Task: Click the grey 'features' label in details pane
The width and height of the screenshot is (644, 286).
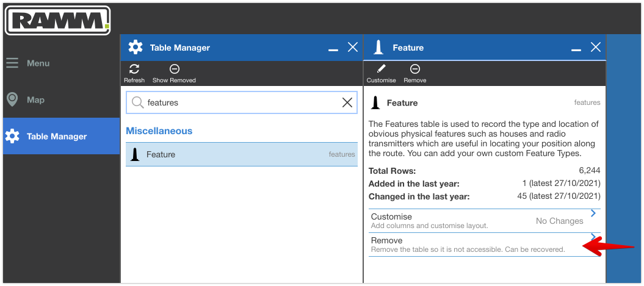Action: [587, 102]
